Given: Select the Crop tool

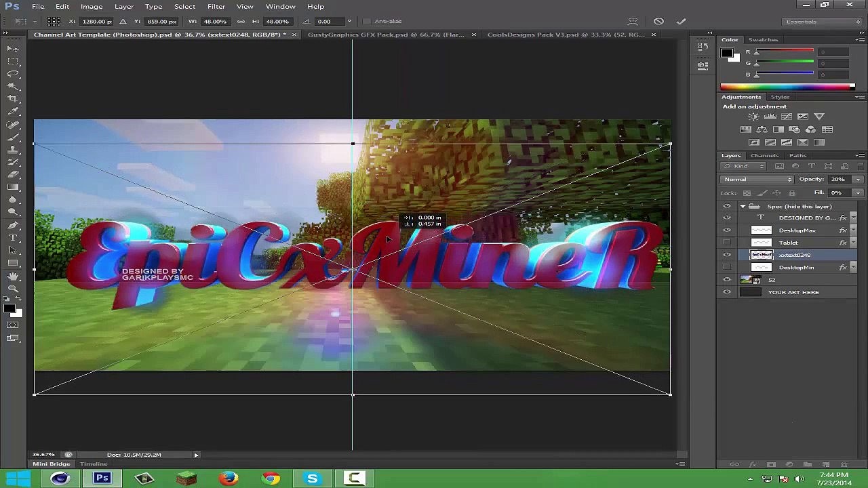Looking at the screenshot, I should coord(13,99).
